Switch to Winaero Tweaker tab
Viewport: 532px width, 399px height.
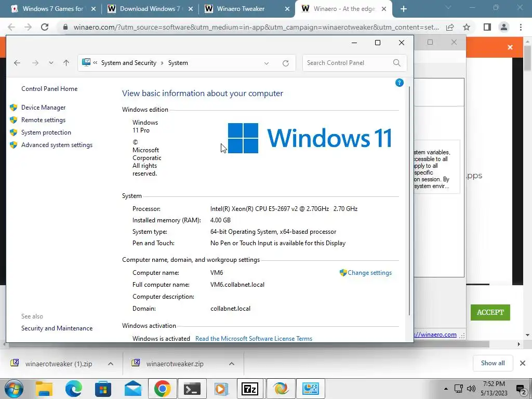[241, 9]
